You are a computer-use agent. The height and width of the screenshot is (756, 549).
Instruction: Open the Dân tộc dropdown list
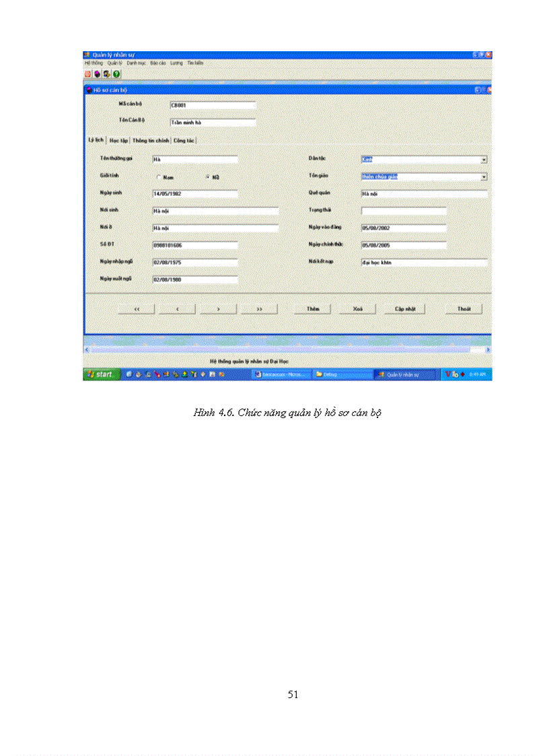tap(484, 160)
